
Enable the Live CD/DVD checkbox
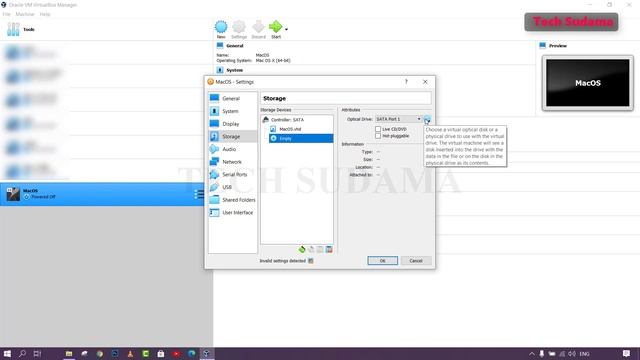378,129
